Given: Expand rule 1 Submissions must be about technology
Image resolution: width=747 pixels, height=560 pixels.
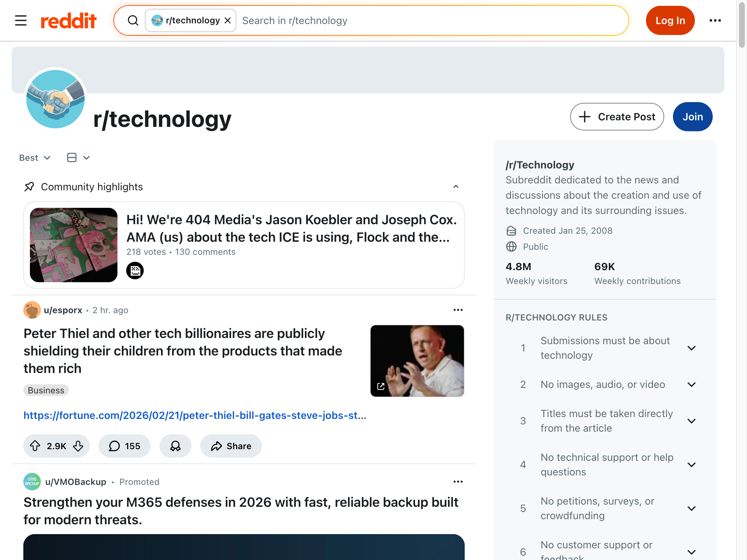Looking at the screenshot, I should pyautogui.click(x=692, y=348).
